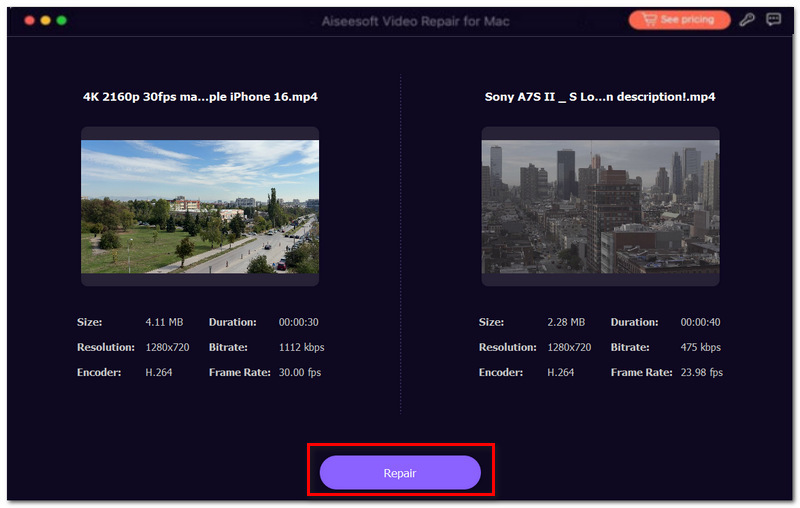This screenshot has height=508, width=800.
Task: Close the window with the red button
Action: coord(30,20)
